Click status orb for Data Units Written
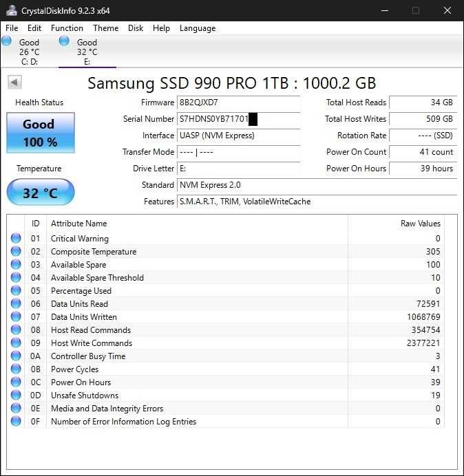 (x=16, y=316)
